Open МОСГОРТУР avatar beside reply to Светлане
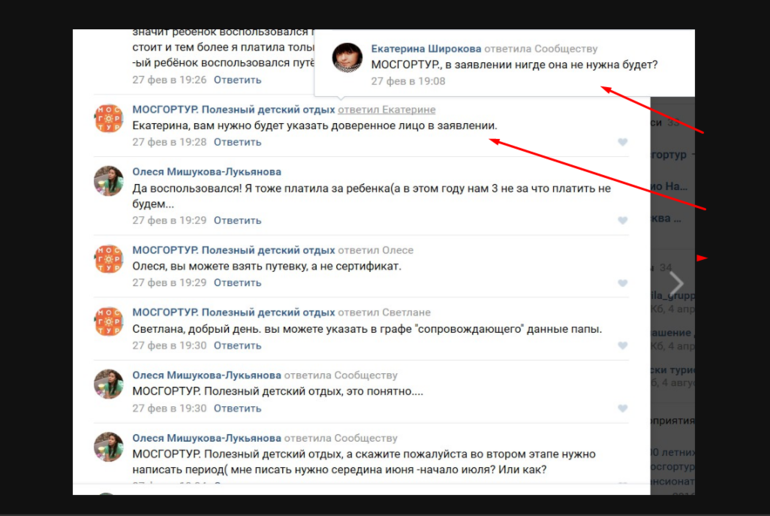 109,322
